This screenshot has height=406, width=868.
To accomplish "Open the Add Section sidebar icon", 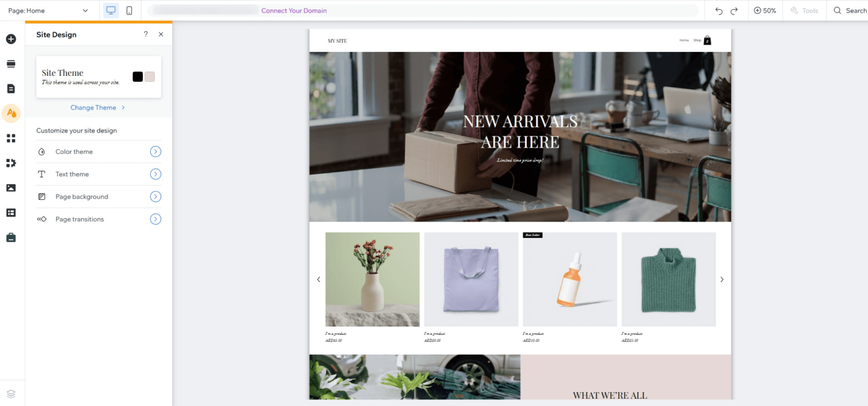I will click(11, 64).
